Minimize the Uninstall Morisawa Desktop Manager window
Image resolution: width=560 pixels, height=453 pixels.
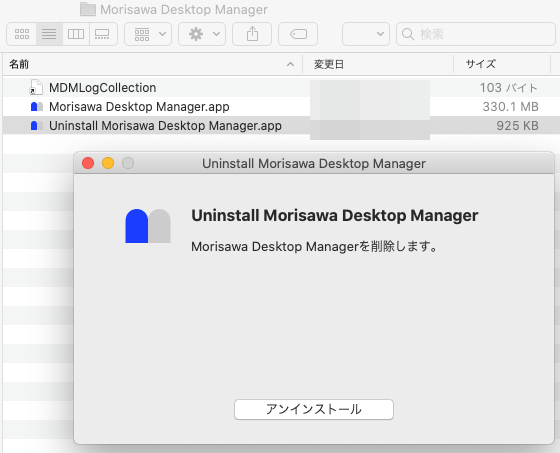pos(108,163)
